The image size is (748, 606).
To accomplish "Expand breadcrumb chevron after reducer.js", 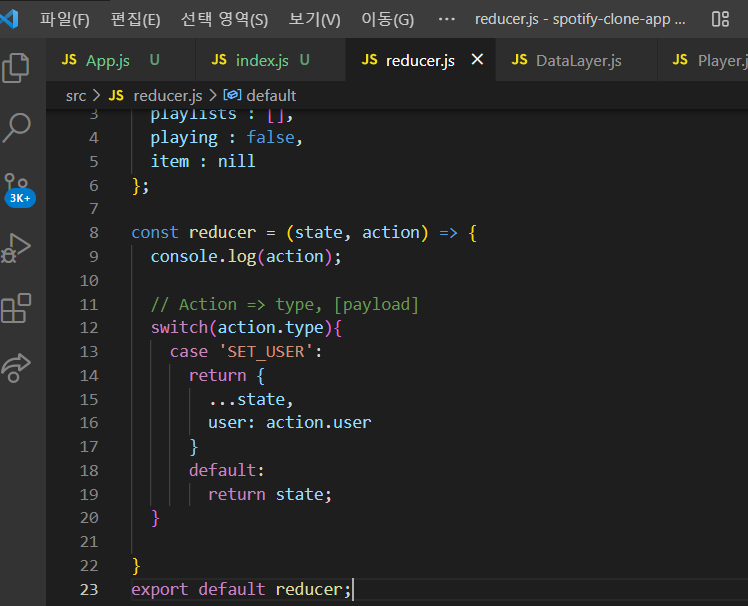I will (213, 95).
